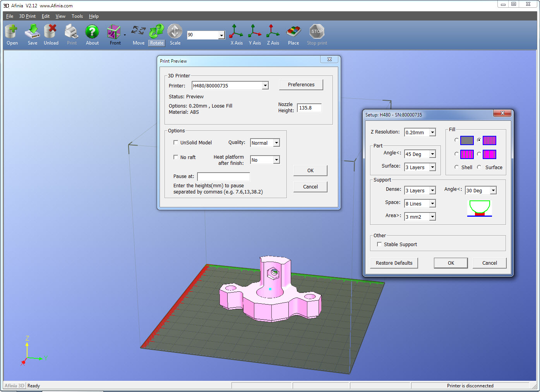Confirm the Setup dialog with OK
The image size is (540, 392).
point(451,263)
